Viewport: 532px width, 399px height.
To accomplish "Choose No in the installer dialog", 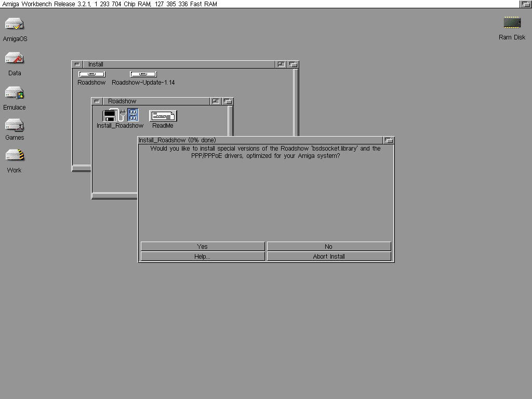I will pos(328,247).
